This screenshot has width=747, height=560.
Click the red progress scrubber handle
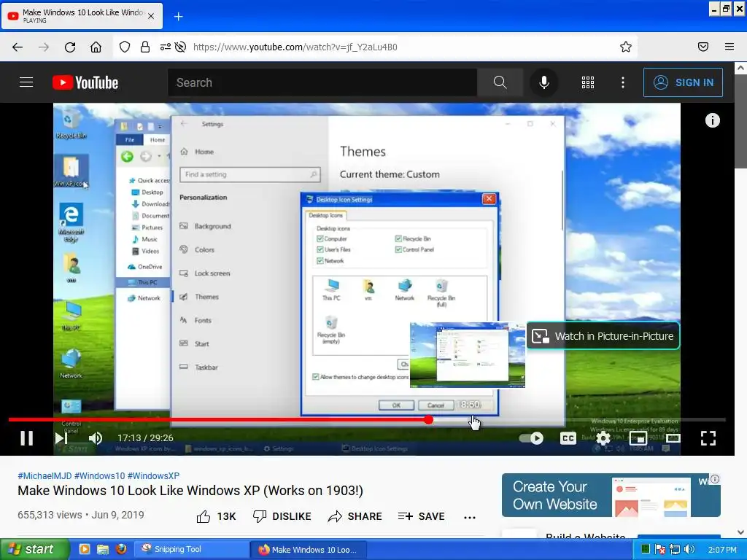click(429, 419)
